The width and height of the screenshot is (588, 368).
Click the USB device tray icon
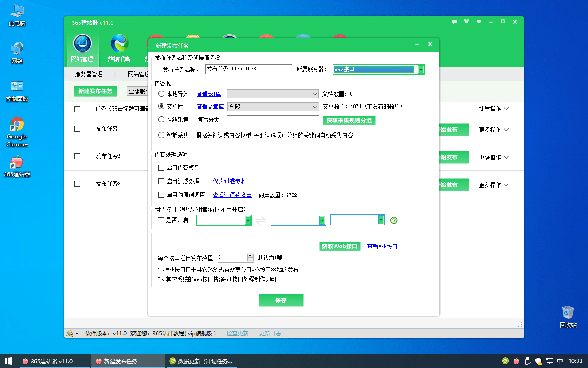527,361
